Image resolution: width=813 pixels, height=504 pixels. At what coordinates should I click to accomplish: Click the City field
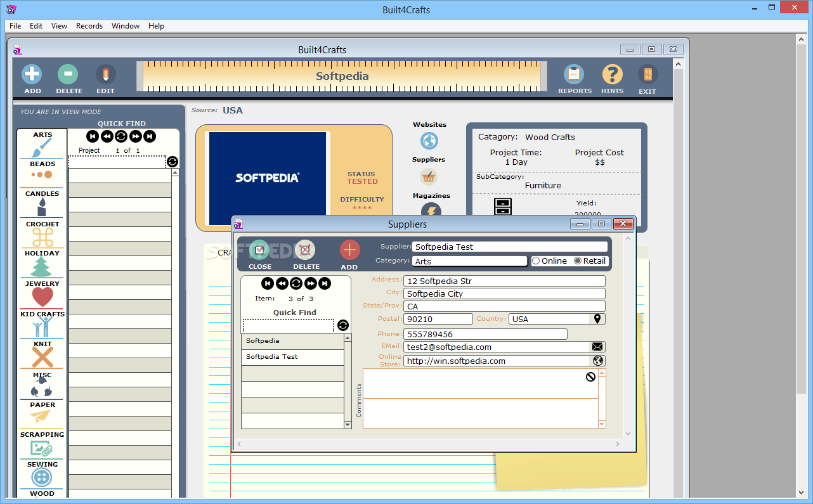[x=504, y=294]
